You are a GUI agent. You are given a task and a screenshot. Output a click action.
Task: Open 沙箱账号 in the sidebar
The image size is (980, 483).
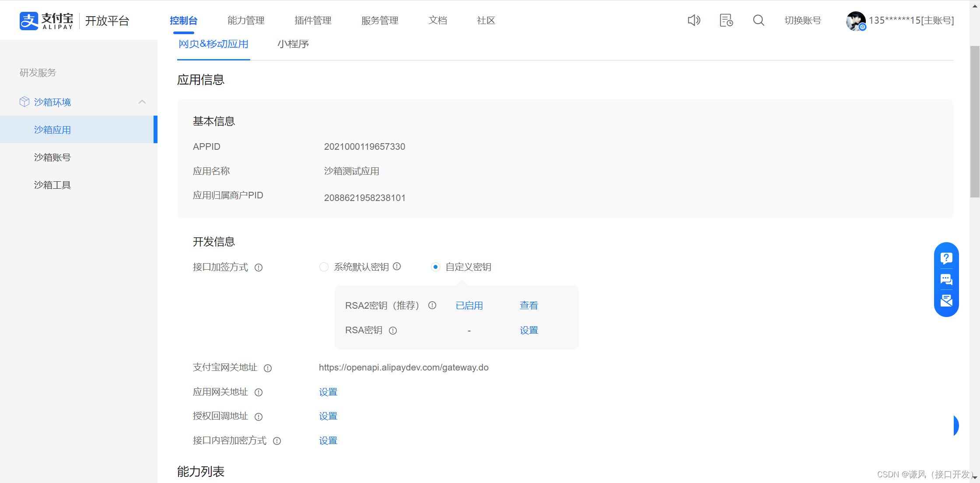click(x=52, y=158)
